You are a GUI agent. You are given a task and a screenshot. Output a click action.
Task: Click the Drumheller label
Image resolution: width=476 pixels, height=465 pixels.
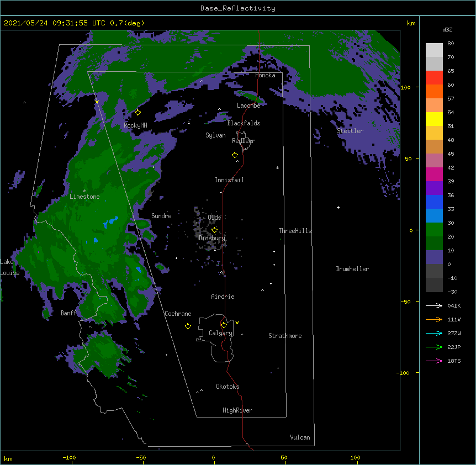[x=352, y=269]
